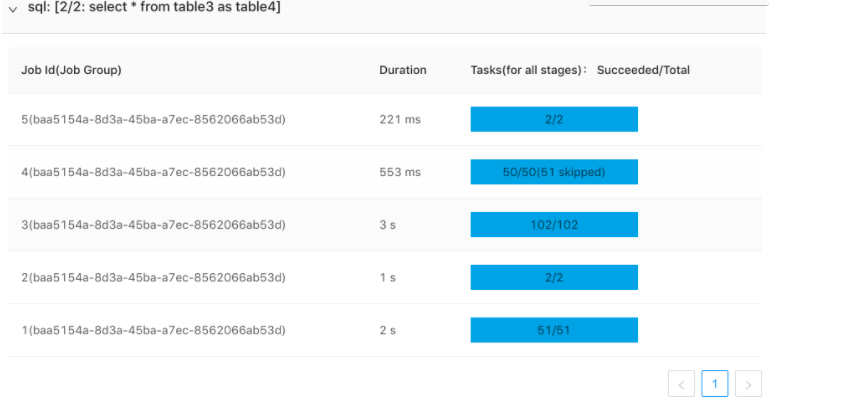
Task: Select page 1 in pagination
Action: point(715,384)
